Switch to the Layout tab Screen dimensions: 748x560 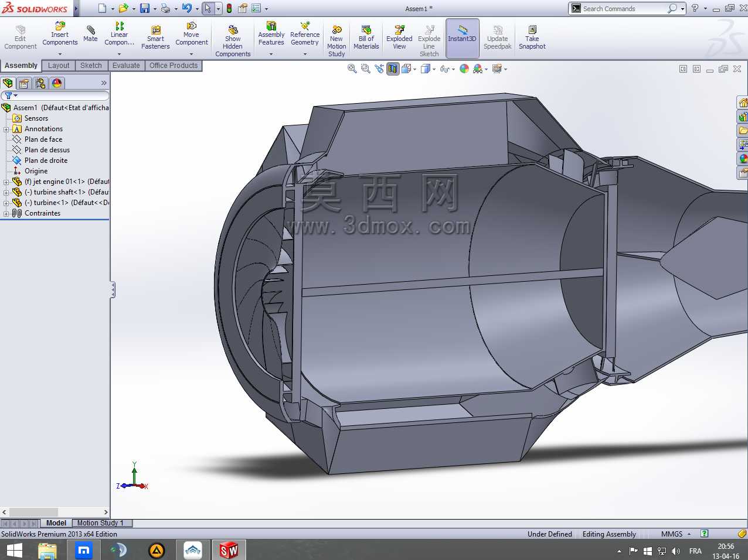tap(59, 66)
